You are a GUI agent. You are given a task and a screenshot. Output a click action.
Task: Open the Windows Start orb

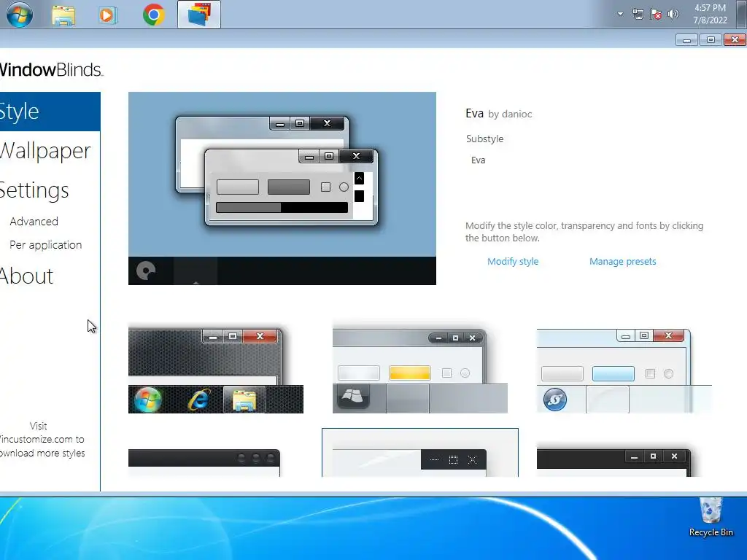20,15
